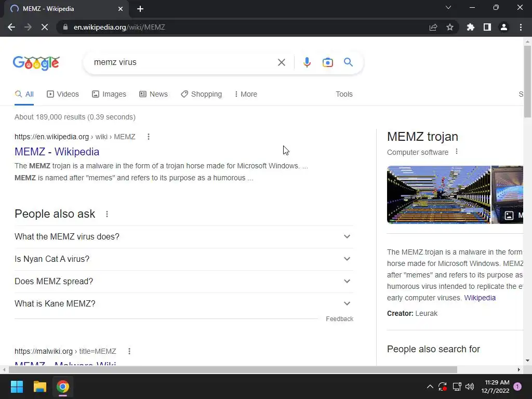The width and height of the screenshot is (532, 399).
Task: Open People also ask options menu
Action: pos(107,214)
